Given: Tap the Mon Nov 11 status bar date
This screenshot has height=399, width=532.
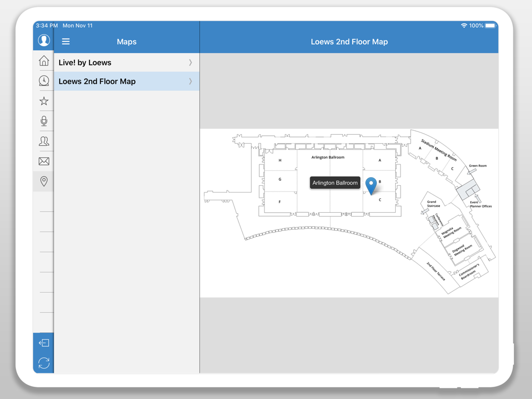Looking at the screenshot, I should (77, 26).
